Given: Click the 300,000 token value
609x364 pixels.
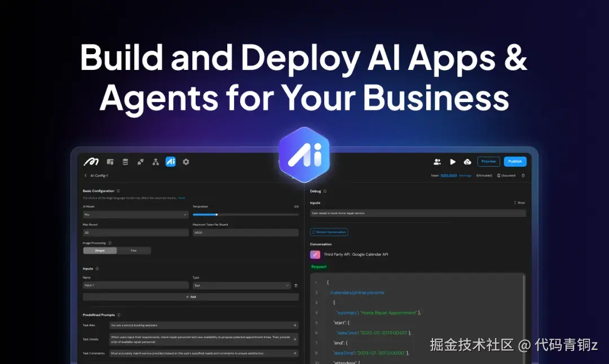Looking at the screenshot, I should pyautogui.click(x=449, y=175).
